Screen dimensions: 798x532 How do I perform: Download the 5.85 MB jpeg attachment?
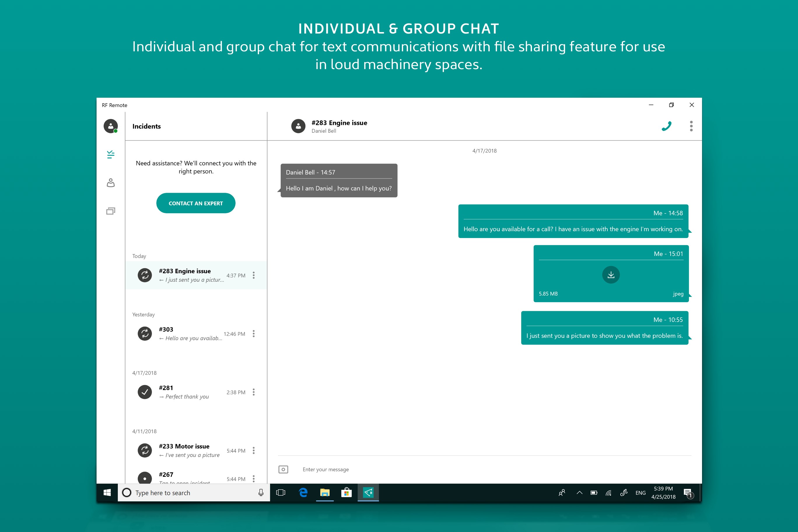pyautogui.click(x=611, y=275)
